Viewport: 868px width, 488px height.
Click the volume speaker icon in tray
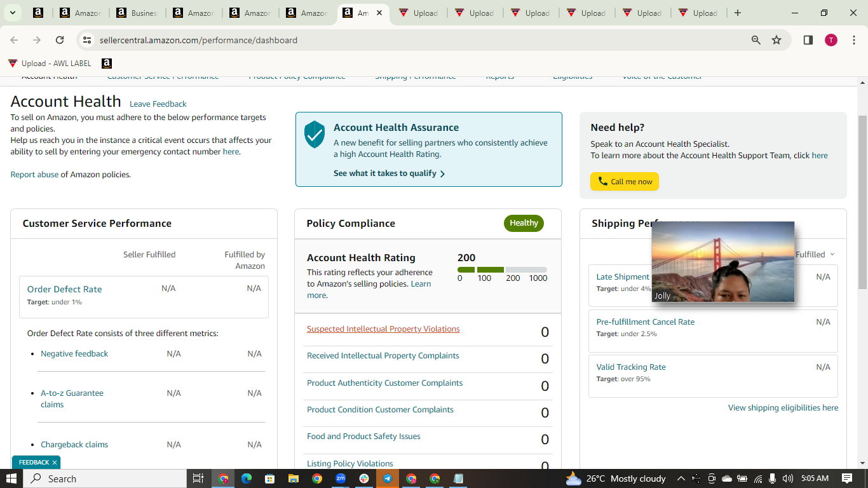pos(788,478)
